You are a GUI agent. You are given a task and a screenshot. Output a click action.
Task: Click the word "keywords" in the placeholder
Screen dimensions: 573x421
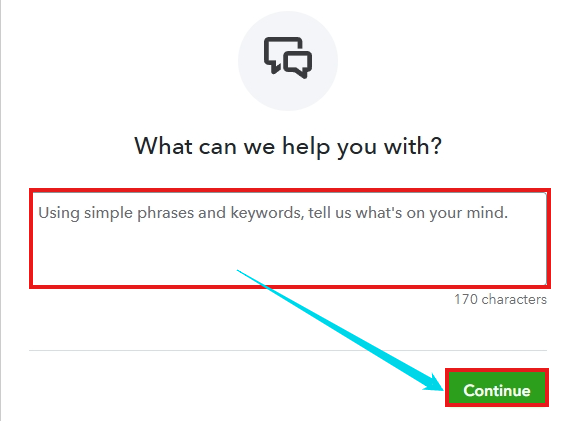[x=267, y=213]
